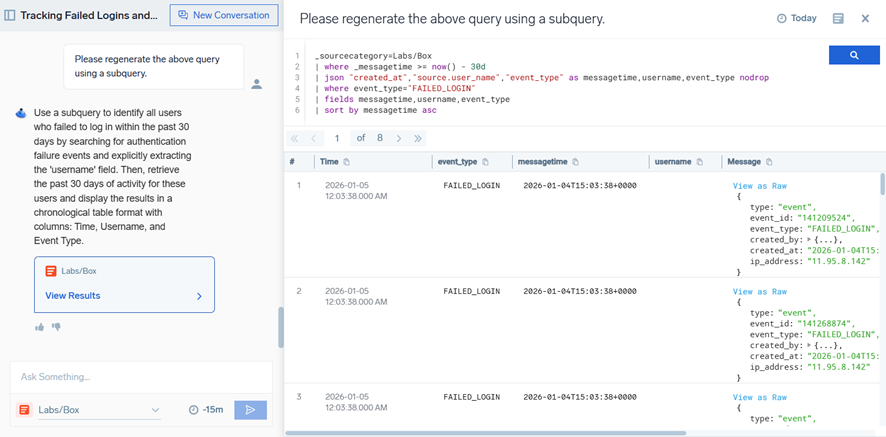Run the query with the search button
Image resolution: width=886 pixels, height=437 pixels.
tap(853, 56)
